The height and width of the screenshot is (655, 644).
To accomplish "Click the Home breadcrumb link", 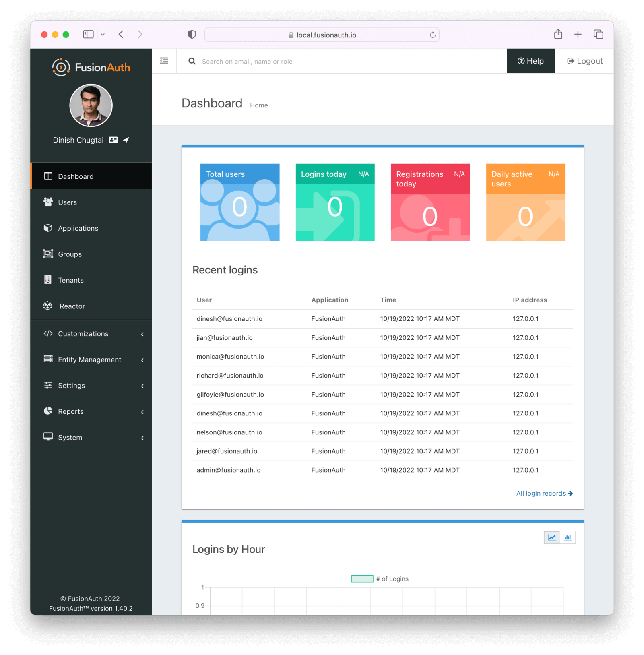I will pos(259,105).
